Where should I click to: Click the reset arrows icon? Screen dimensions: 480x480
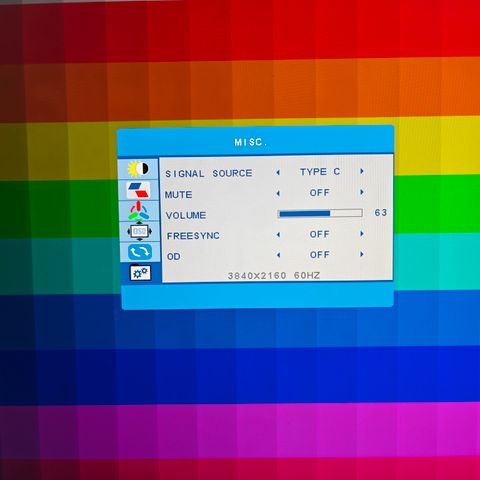click(x=140, y=252)
